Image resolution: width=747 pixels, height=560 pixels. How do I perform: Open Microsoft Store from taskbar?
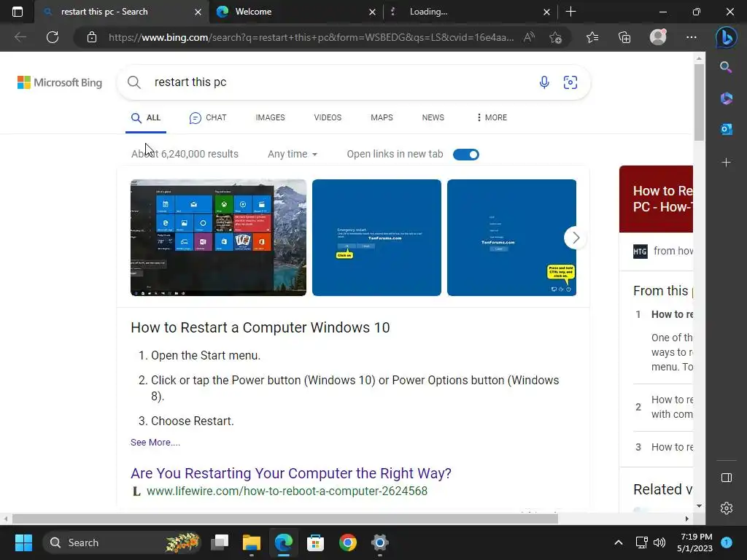coord(315,542)
